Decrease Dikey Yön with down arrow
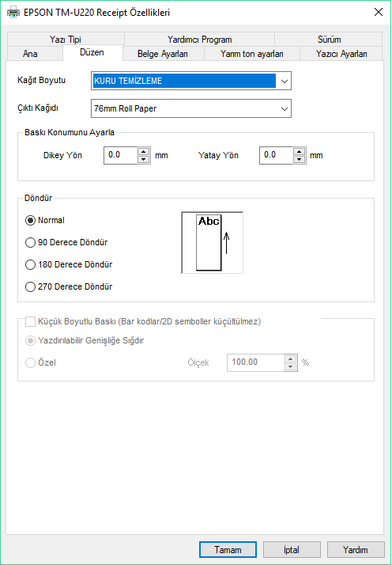Viewport: 392px width, 565px height. (x=144, y=159)
